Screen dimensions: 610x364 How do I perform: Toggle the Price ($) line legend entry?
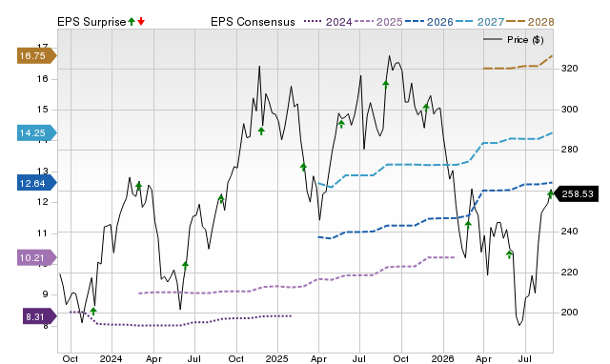tap(514, 40)
